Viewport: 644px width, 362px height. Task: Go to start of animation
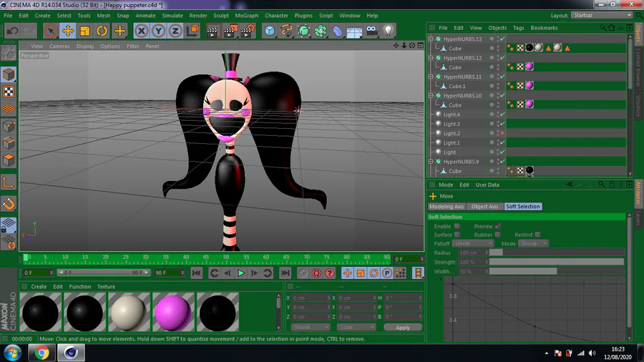click(x=197, y=273)
